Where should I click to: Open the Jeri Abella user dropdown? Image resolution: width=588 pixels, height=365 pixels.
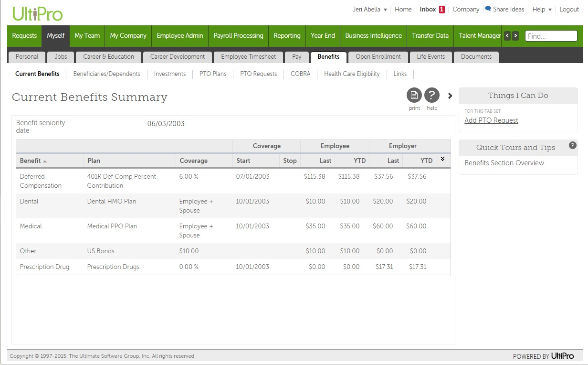[x=369, y=9]
